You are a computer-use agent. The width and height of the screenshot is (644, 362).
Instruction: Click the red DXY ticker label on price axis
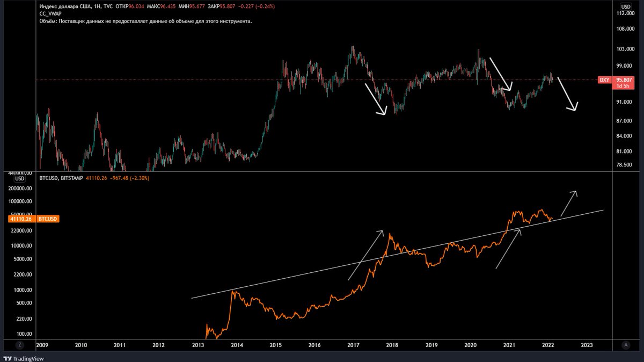coord(604,79)
